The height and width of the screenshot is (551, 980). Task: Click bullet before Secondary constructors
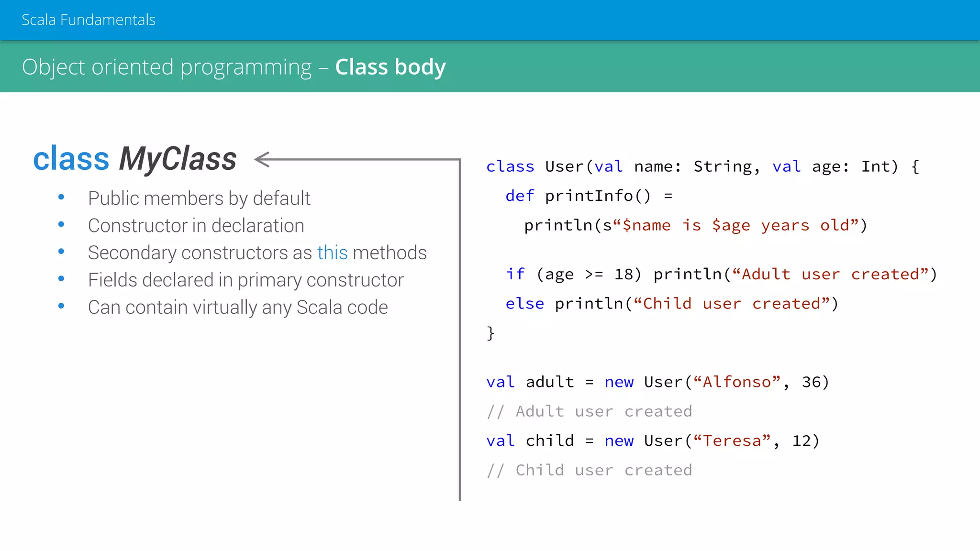point(61,252)
